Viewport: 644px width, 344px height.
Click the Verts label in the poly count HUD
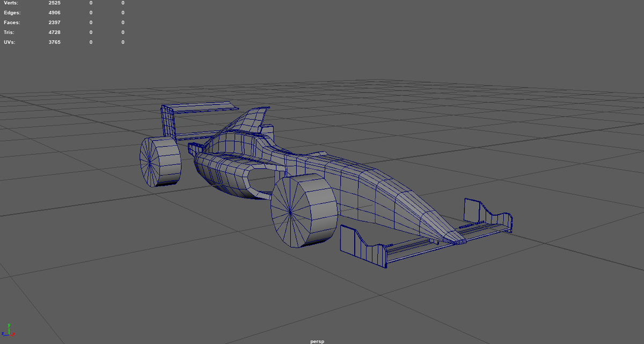click(11, 3)
